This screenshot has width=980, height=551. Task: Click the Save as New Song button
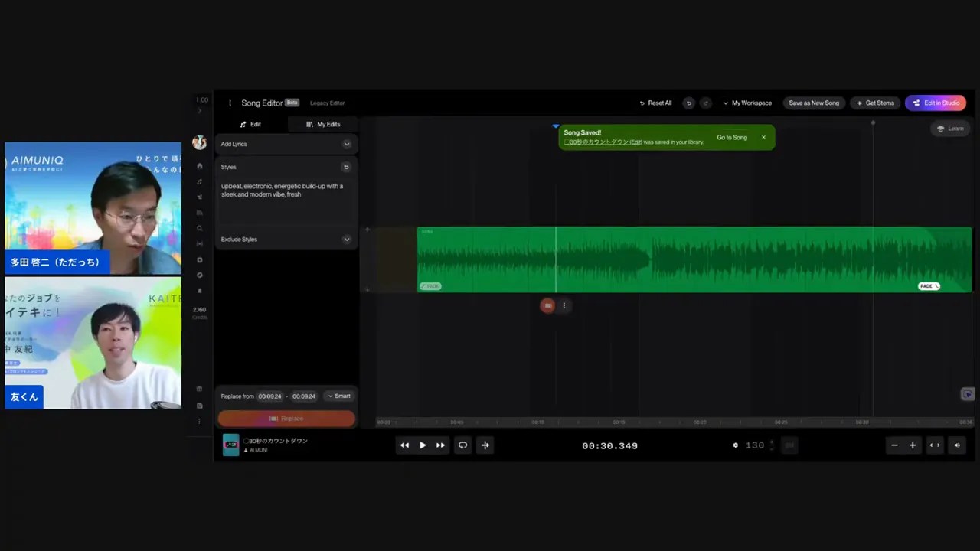coord(814,103)
